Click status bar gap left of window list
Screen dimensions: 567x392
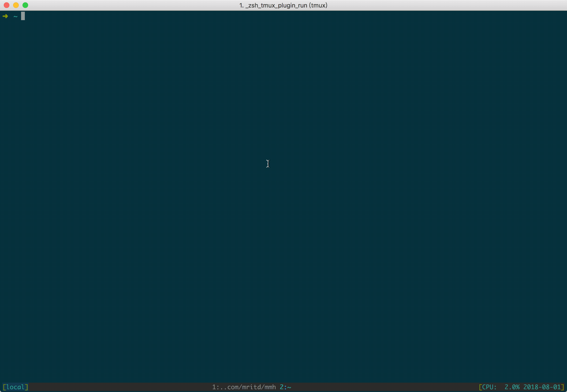click(x=120, y=387)
